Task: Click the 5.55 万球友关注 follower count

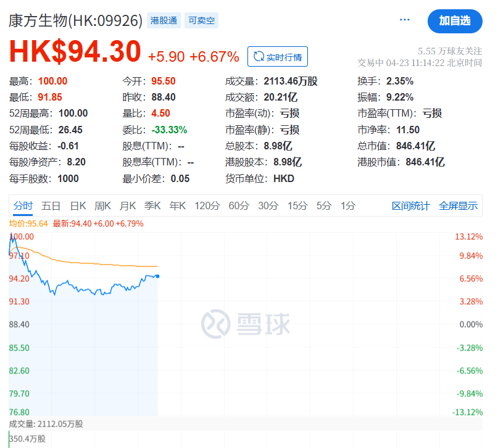Action: 450,51
